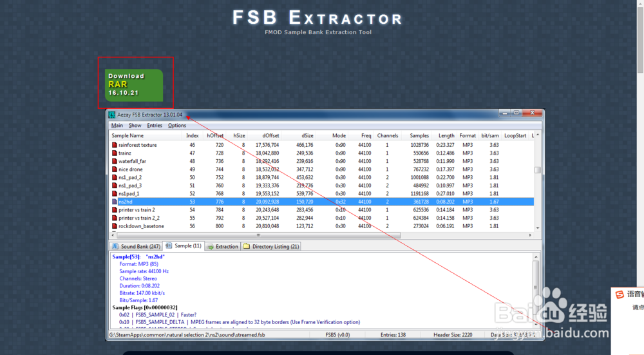Sort by the Index column header
Viewport: 644px width, 355px height.
192,135
